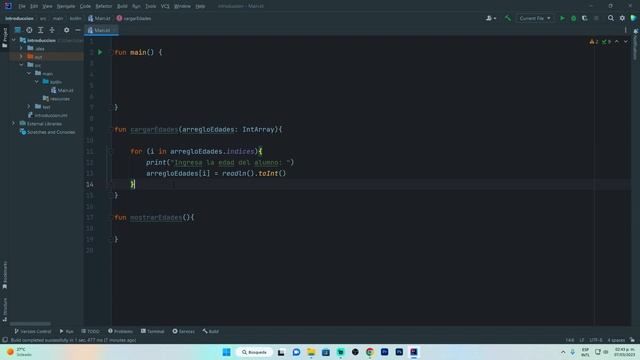Select the resources folder in tree
The width and height of the screenshot is (640, 360).
[x=56, y=99]
